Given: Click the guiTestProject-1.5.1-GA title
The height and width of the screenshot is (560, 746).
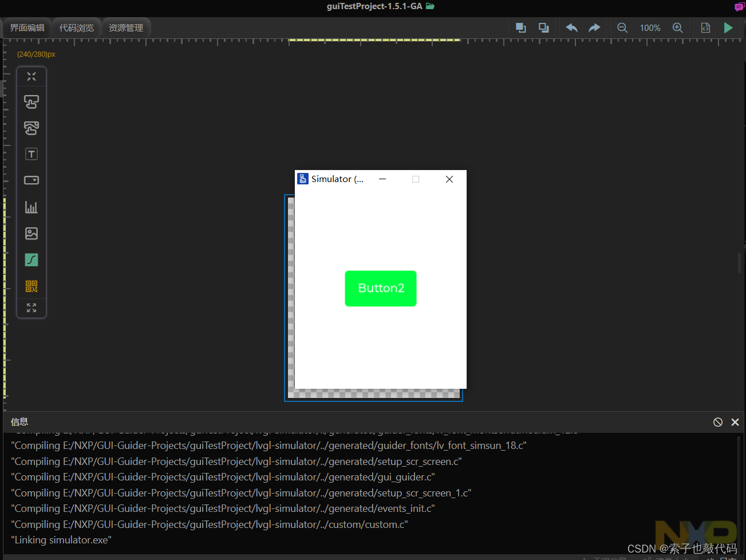Looking at the screenshot, I should pyautogui.click(x=374, y=6).
